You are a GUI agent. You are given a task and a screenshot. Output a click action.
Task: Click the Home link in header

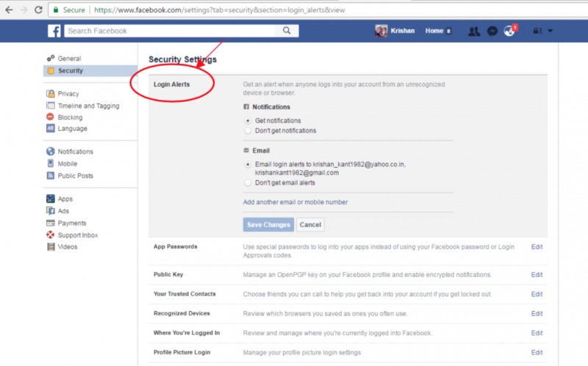(434, 31)
